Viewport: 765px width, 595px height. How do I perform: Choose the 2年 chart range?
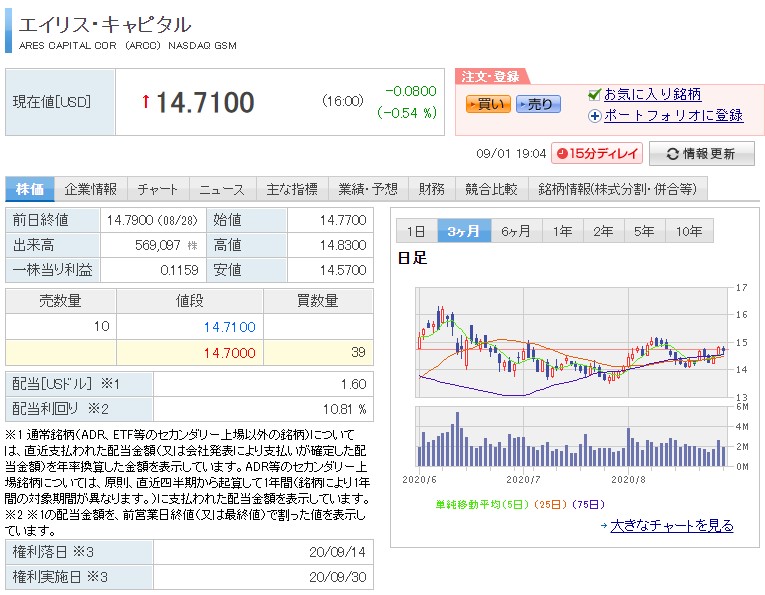pyautogui.click(x=604, y=231)
